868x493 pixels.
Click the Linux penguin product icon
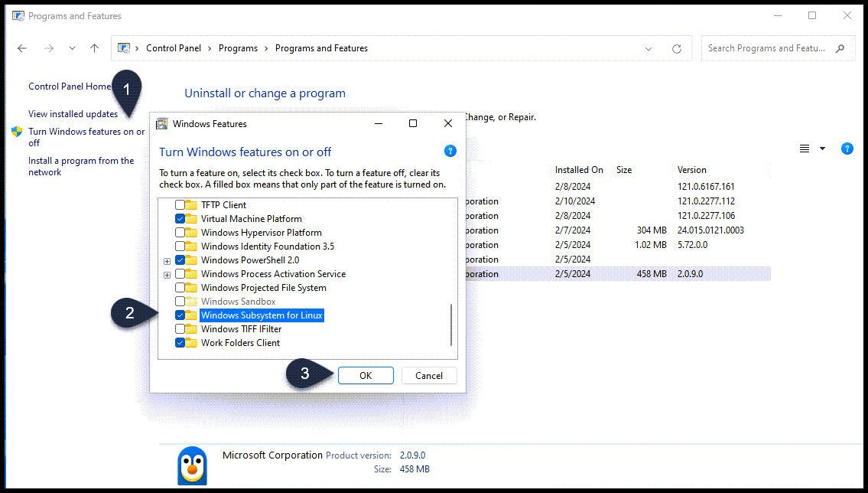click(x=193, y=466)
